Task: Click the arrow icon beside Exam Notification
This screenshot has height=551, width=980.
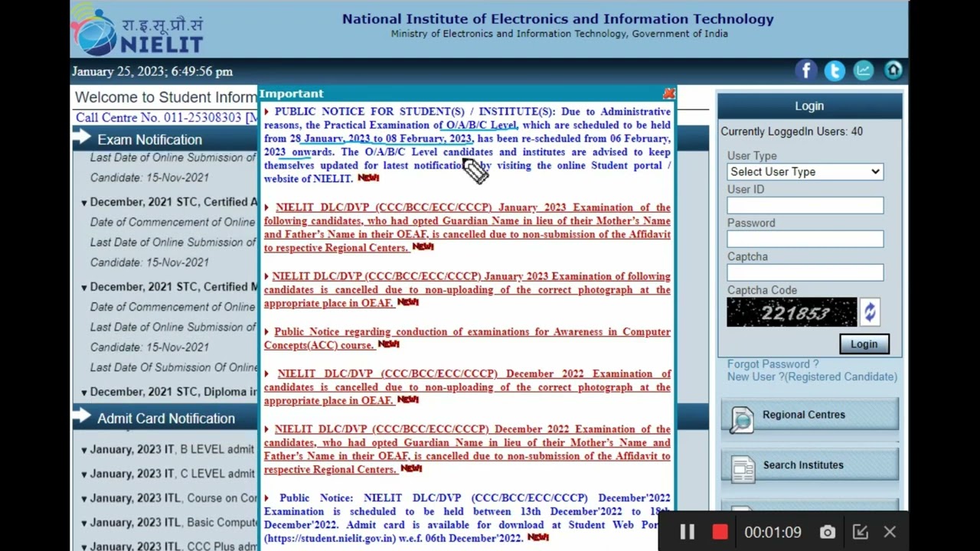Action: click(82, 139)
